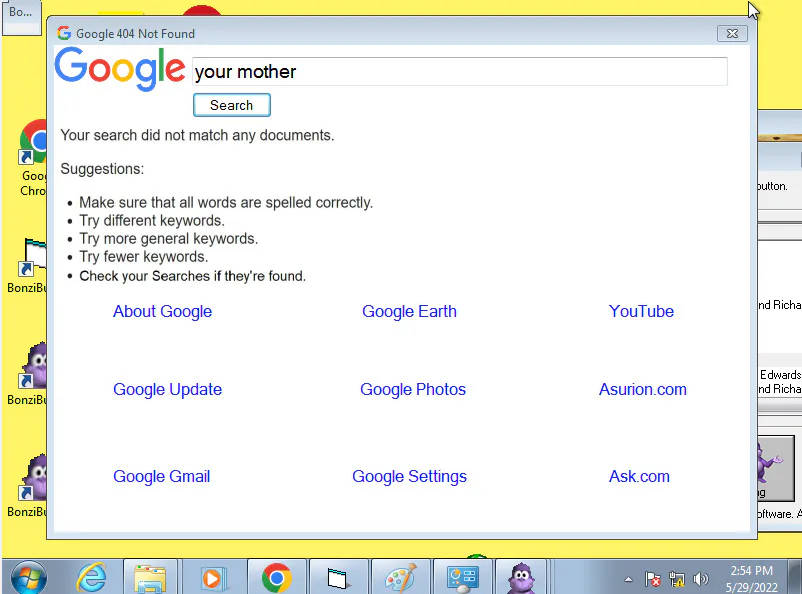The image size is (802, 594).
Task: Select the white flag BonziBuddy desktop shortcut
Action: [x=27, y=266]
